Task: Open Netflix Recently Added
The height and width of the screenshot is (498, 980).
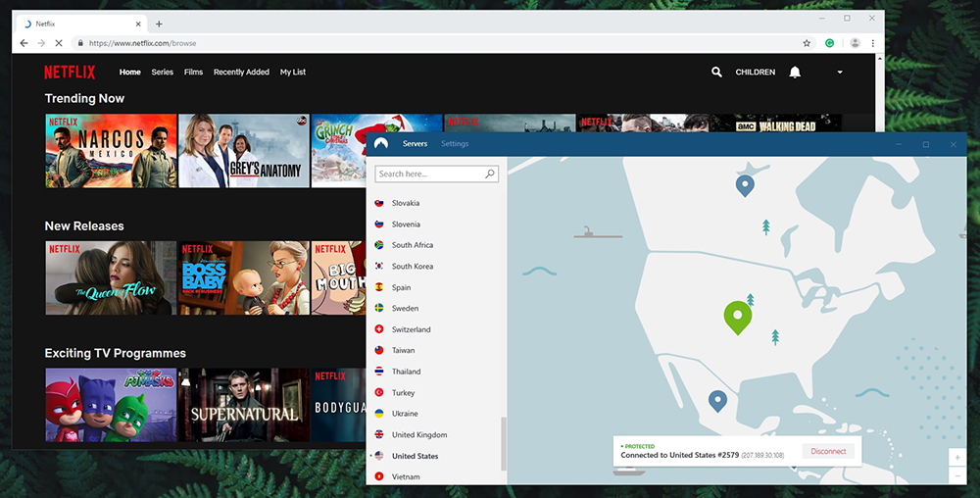Action: (x=241, y=72)
